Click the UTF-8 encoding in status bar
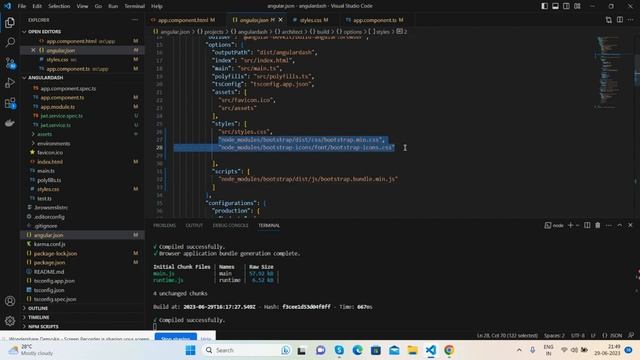640x360 pixels. click(x=578, y=336)
